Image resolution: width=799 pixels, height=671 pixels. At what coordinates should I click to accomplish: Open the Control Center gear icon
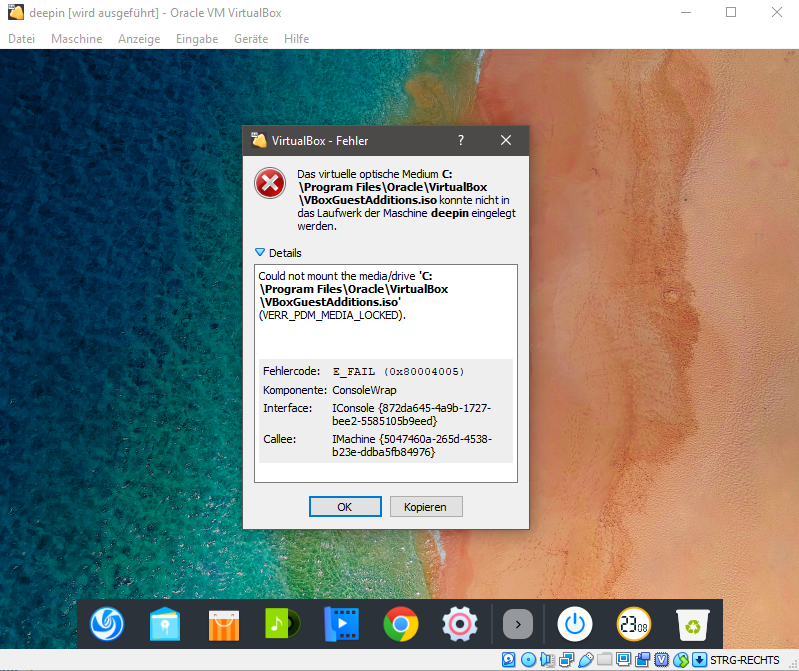click(x=460, y=624)
